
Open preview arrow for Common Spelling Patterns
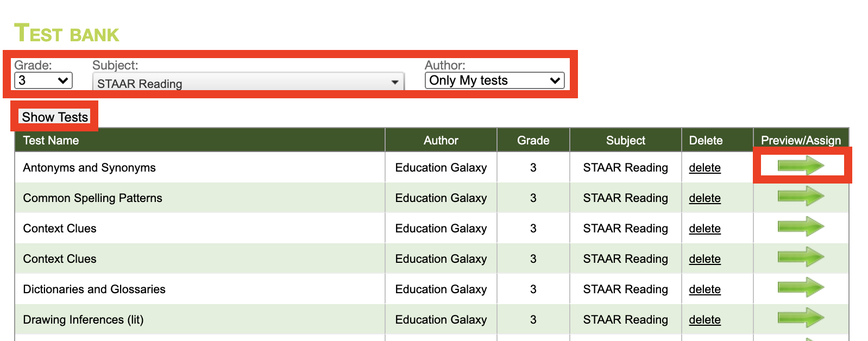(801, 196)
